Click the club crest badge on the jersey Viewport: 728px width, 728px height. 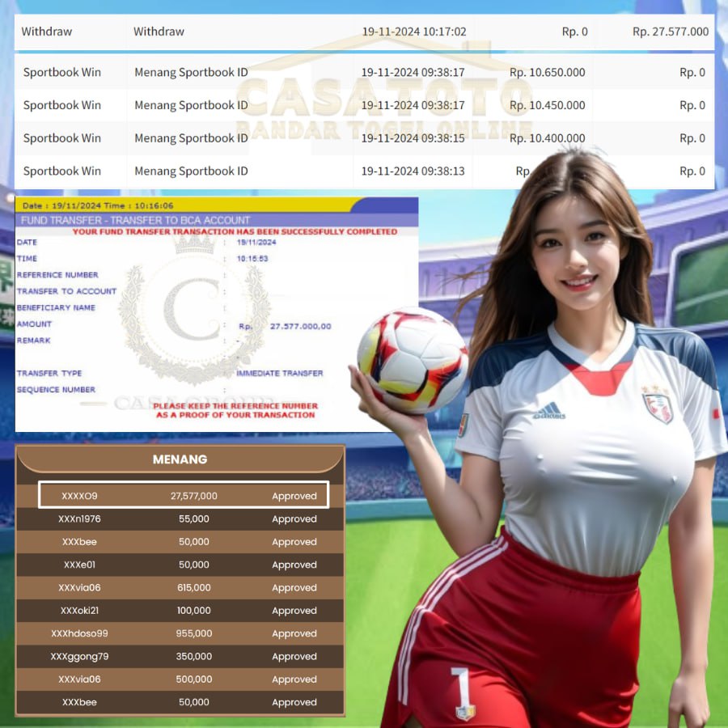[x=657, y=403]
